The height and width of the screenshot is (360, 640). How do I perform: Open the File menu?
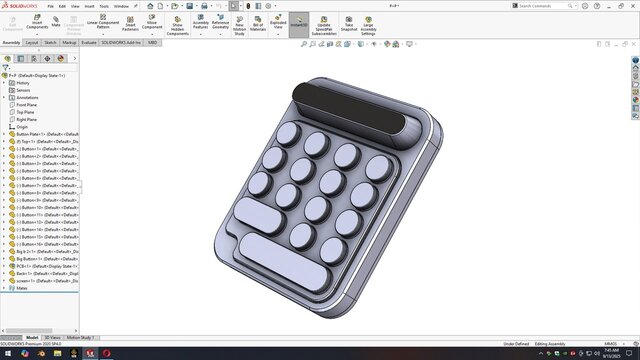coord(51,6)
